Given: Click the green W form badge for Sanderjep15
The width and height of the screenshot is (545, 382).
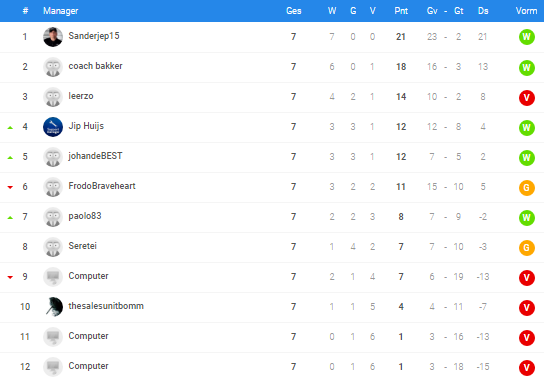Looking at the screenshot, I should pos(527,37).
